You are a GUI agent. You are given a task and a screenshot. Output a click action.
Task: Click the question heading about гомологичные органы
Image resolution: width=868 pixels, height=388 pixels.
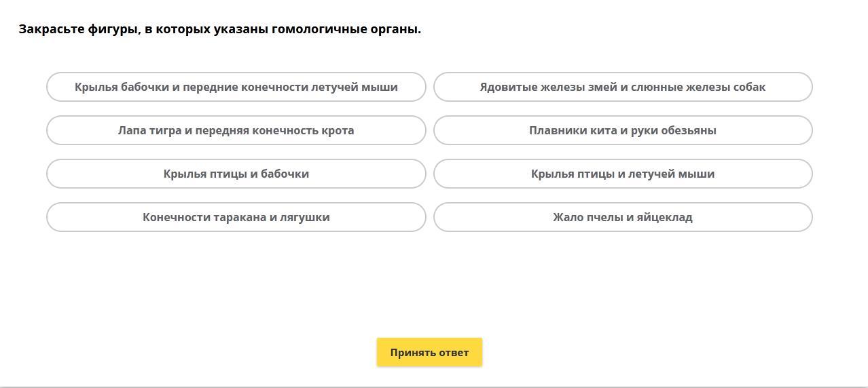coord(219,29)
